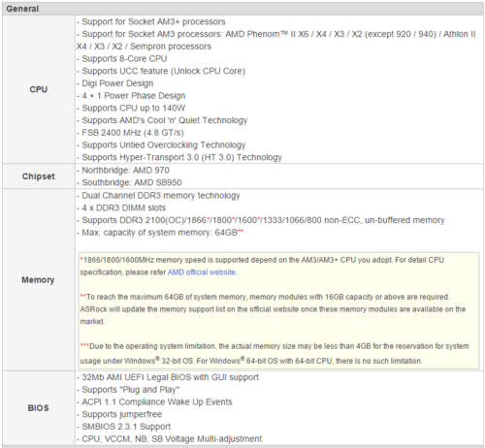Click the SMBIOS 2.3.1 Support line
The width and height of the screenshot is (485, 448).
coord(123,427)
